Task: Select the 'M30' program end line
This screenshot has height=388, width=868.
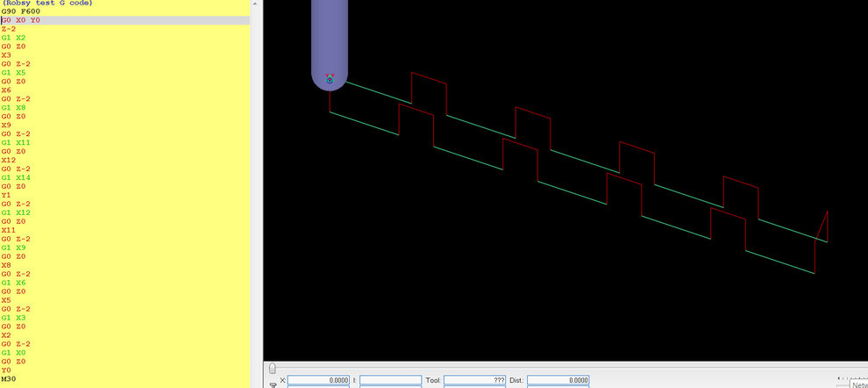Action: coord(9,378)
